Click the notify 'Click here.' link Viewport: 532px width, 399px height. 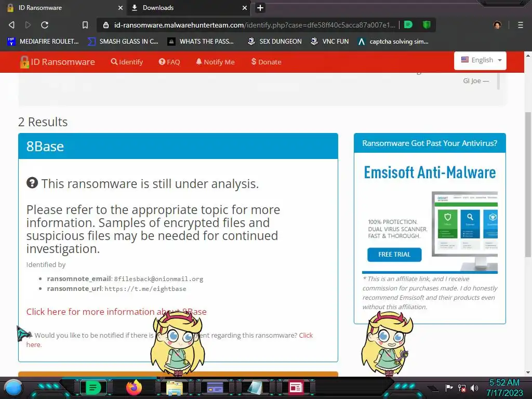pos(305,335)
